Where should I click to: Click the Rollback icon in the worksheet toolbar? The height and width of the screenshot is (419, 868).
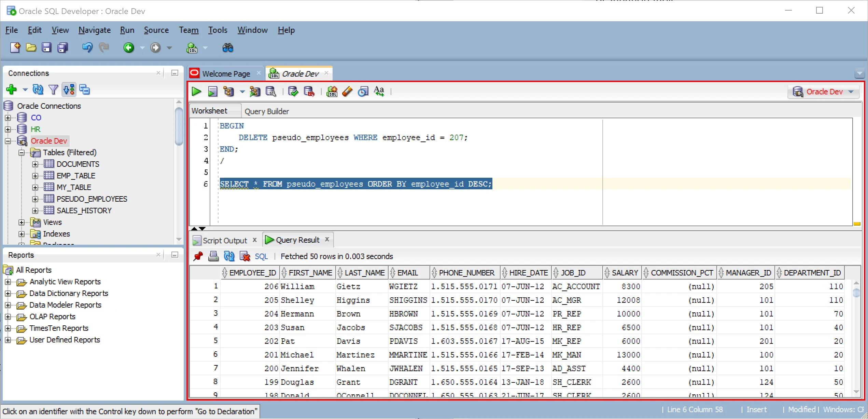(x=309, y=92)
